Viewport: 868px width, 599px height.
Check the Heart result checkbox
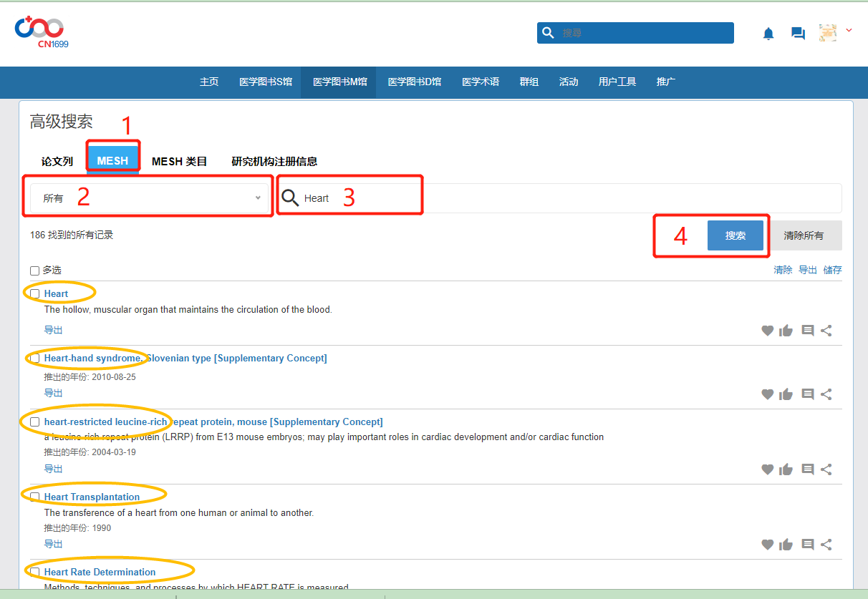tap(35, 293)
